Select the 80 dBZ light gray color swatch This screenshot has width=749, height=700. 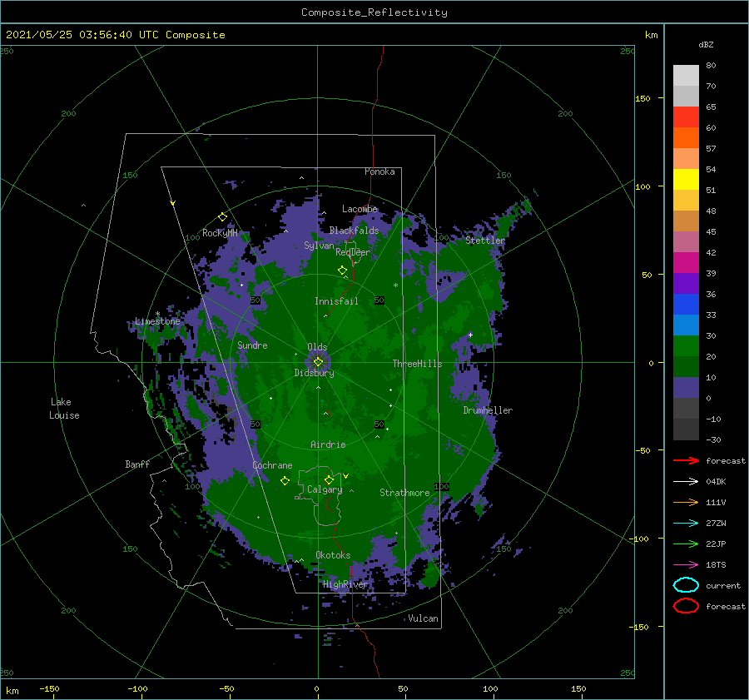(686, 75)
